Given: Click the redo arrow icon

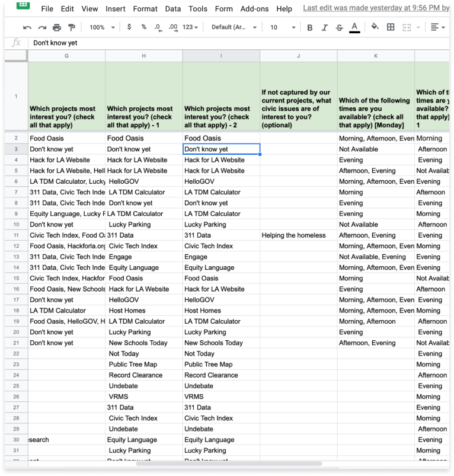Looking at the screenshot, I should click(42, 28).
